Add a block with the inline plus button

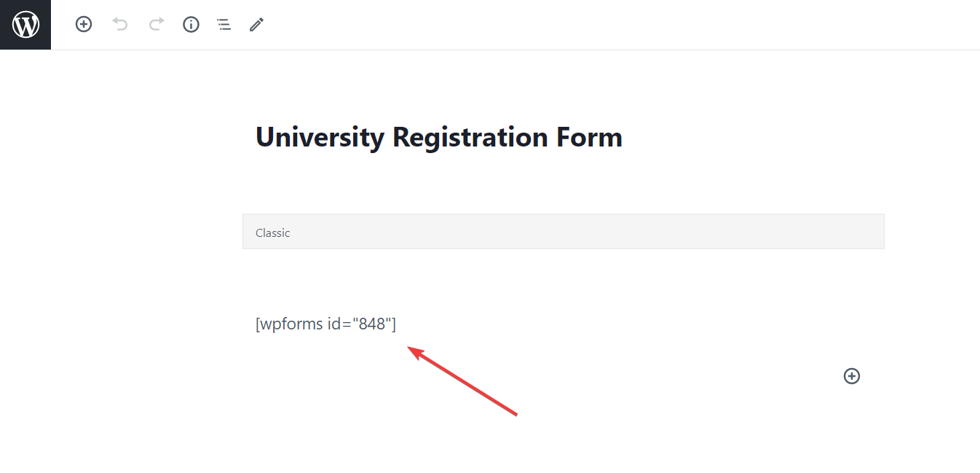click(851, 376)
